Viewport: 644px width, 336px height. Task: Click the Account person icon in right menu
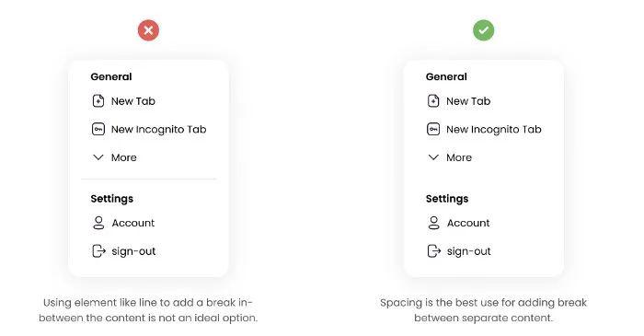click(433, 223)
